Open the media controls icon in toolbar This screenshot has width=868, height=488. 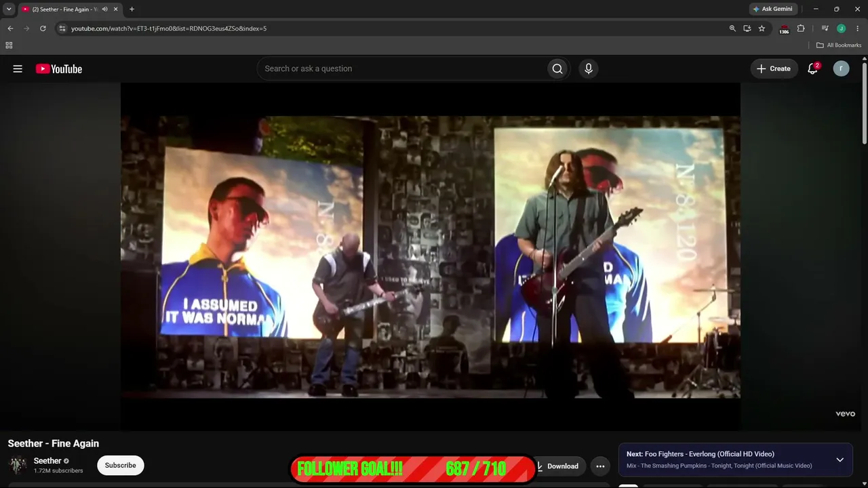[825, 28]
